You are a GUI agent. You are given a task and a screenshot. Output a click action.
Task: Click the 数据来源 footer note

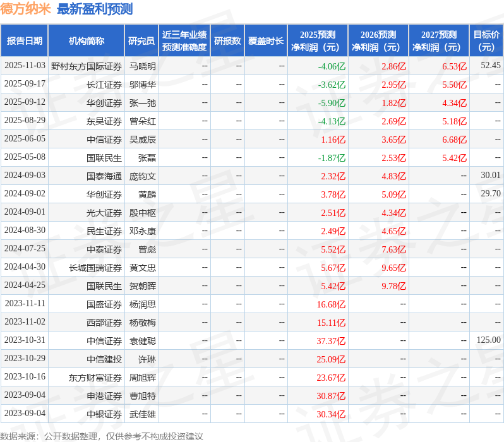(x=102, y=436)
